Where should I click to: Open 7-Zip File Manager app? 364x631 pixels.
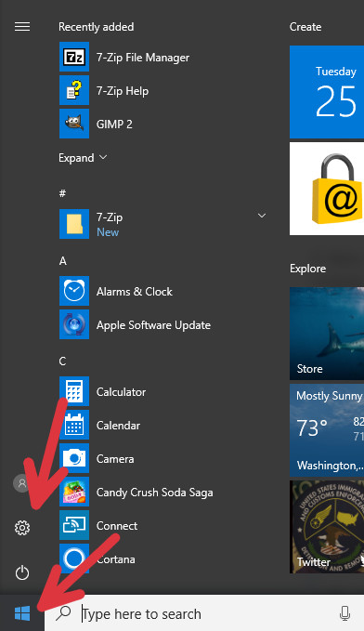[74, 57]
